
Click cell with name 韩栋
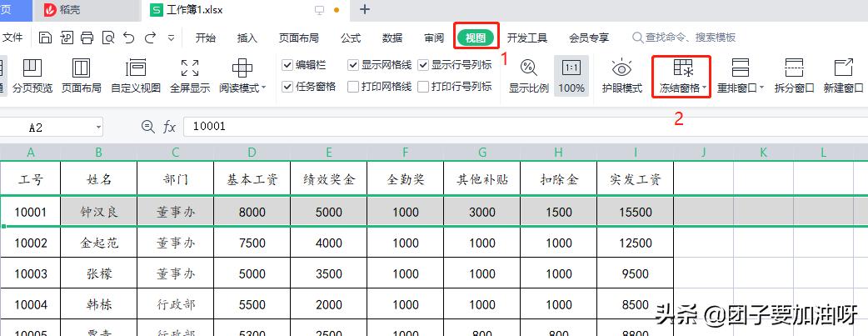click(x=99, y=304)
